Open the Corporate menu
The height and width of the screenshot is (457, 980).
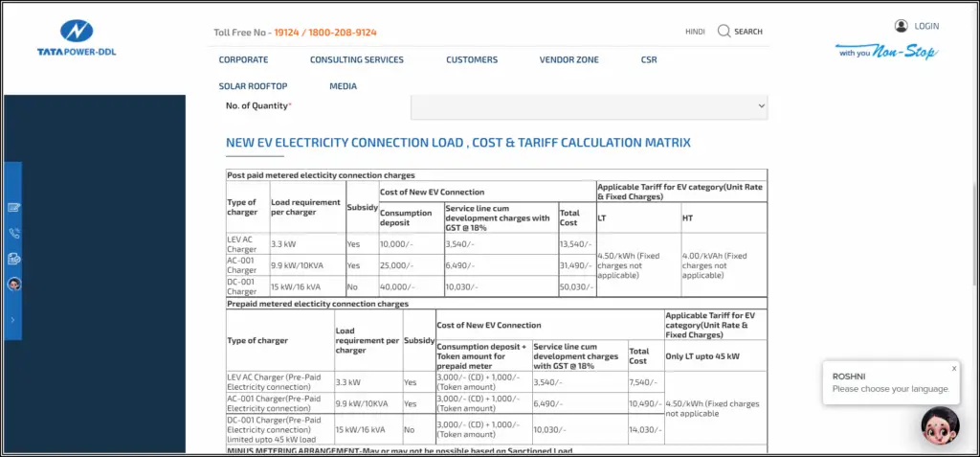(243, 60)
